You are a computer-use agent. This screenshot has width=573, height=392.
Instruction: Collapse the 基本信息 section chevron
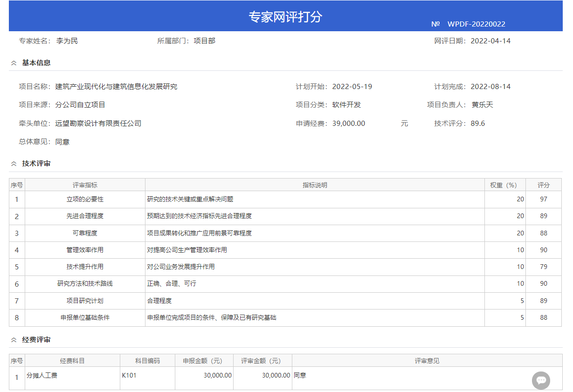(x=14, y=63)
